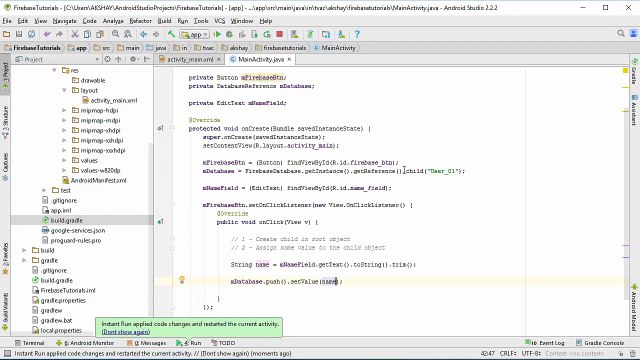Close the MainActivity.java tab
The height and width of the screenshot is (360, 640).
point(289,60)
